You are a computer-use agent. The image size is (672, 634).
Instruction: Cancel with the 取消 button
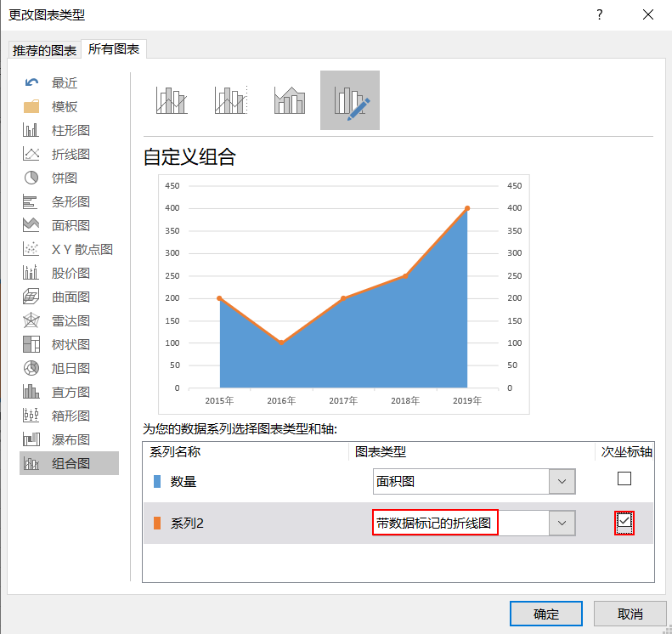tap(630, 614)
